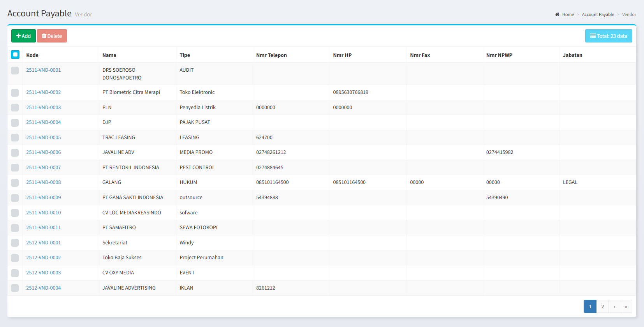Screen dimensions: 644x327
Task: Tick checkbox for GALANG vendor row
Action: click(15, 182)
